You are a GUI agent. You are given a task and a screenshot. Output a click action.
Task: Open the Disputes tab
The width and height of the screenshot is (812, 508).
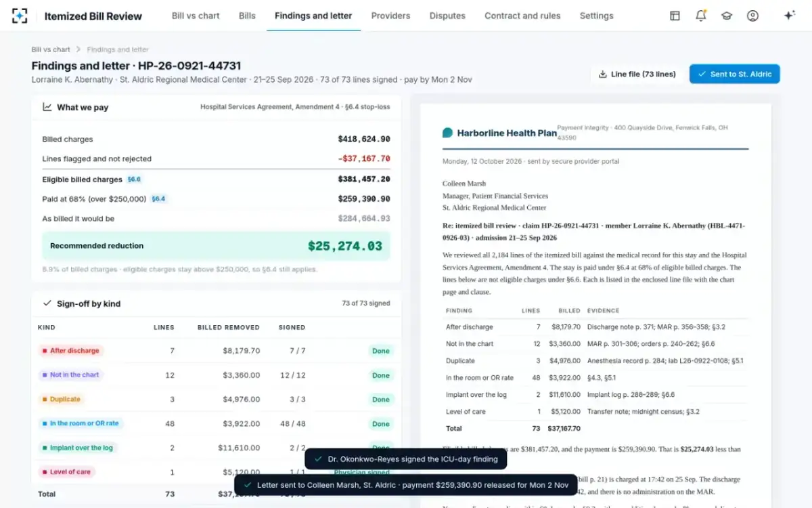click(447, 16)
